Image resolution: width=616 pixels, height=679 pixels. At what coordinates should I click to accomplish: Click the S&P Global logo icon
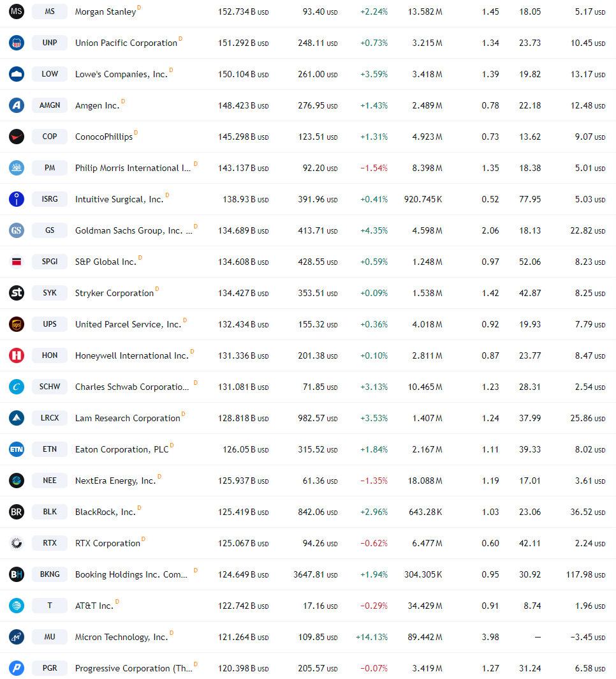point(17,262)
